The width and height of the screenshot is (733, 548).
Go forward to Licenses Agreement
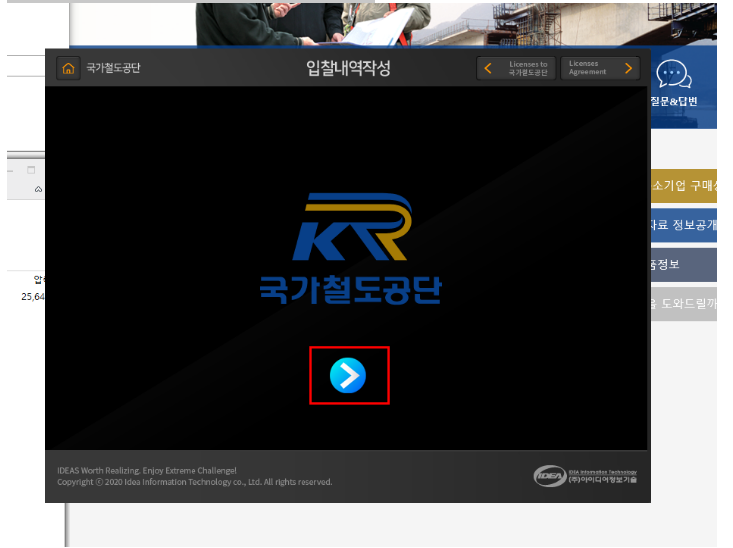pyautogui.click(x=600, y=68)
